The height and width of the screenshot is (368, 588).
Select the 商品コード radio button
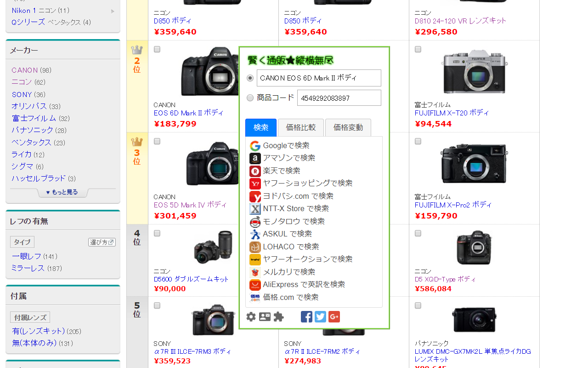[250, 98]
